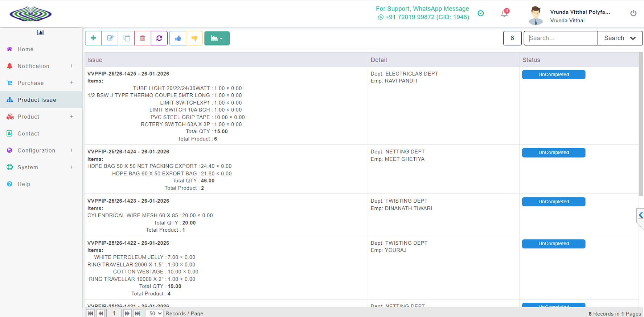The width and height of the screenshot is (644, 317).
Task: Click the green plus add button
Action: [x=93, y=38]
